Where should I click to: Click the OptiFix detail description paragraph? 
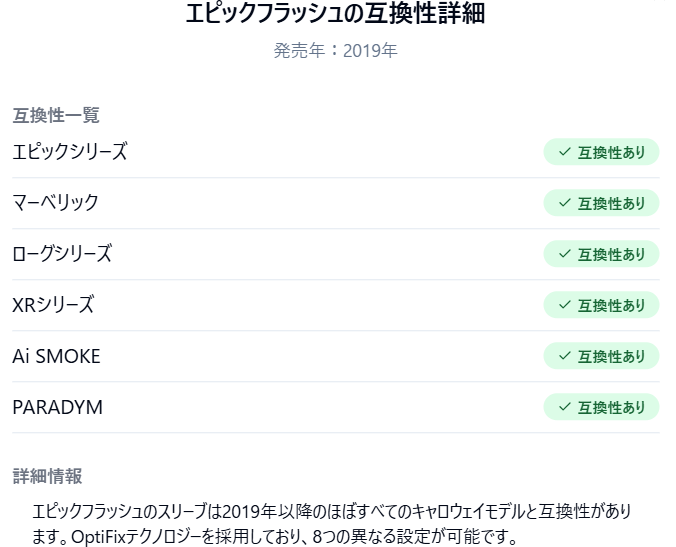pos(332,524)
